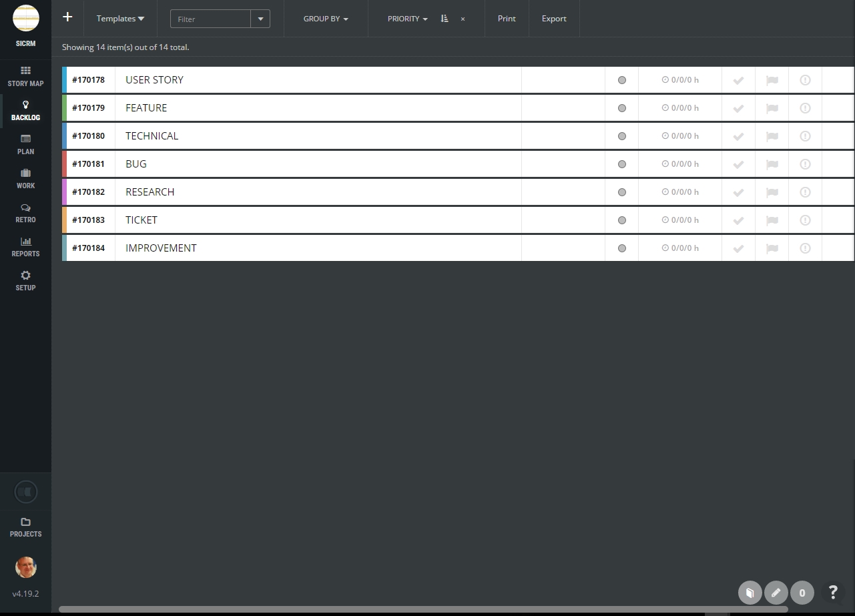This screenshot has height=616, width=855.
Task: Click the red color bar of BUG
Action: tap(64, 164)
